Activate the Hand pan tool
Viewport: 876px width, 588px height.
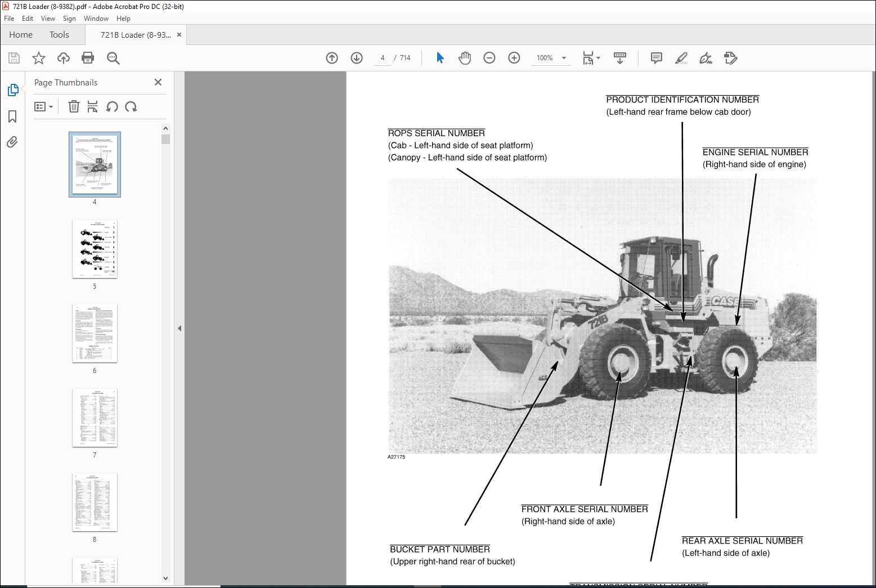(465, 58)
